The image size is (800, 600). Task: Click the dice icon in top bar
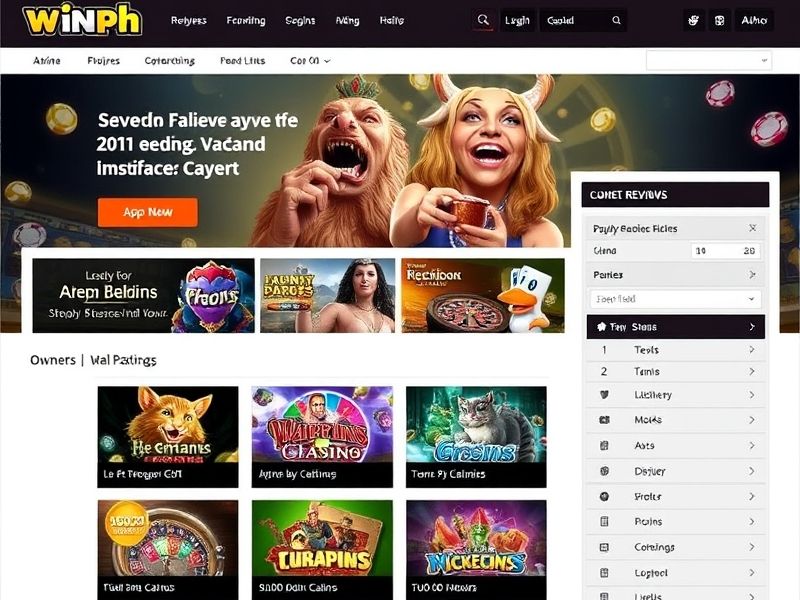pos(719,20)
